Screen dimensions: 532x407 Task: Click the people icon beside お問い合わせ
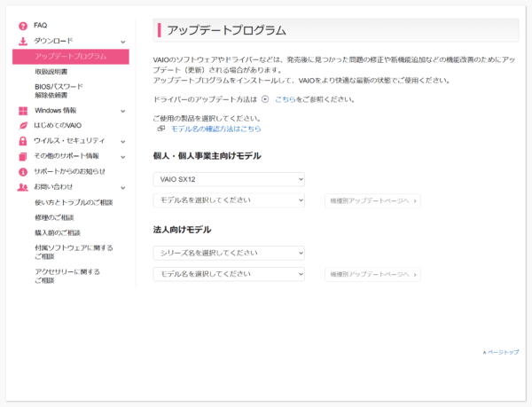coord(23,187)
